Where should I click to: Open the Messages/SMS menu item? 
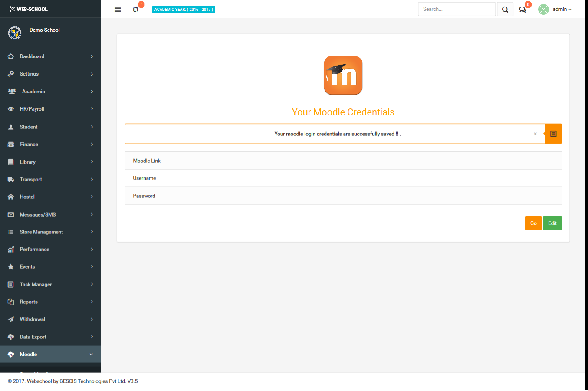pyautogui.click(x=50, y=215)
